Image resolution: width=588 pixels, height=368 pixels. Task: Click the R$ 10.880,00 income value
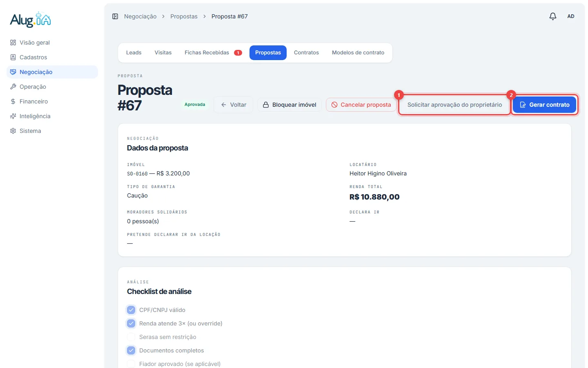(374, 197)
